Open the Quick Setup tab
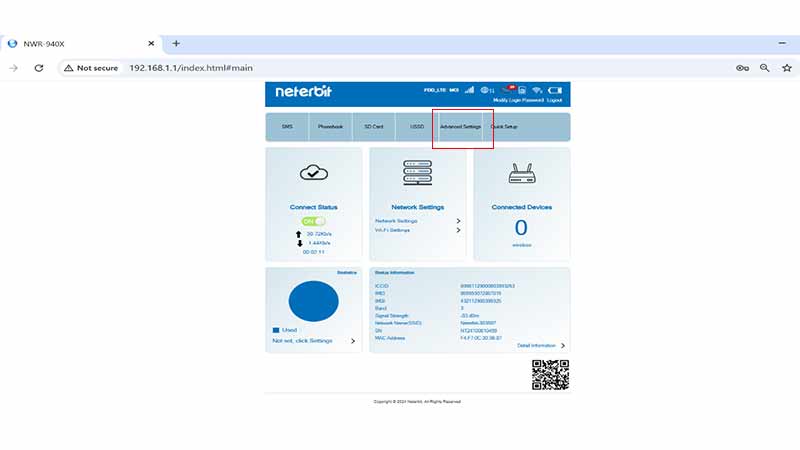 pos(504,127)
